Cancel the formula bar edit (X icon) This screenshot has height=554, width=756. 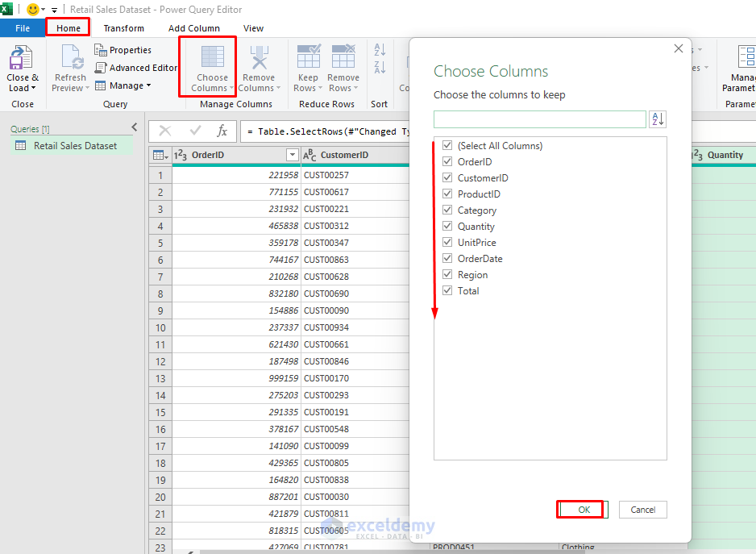point(165,131)
